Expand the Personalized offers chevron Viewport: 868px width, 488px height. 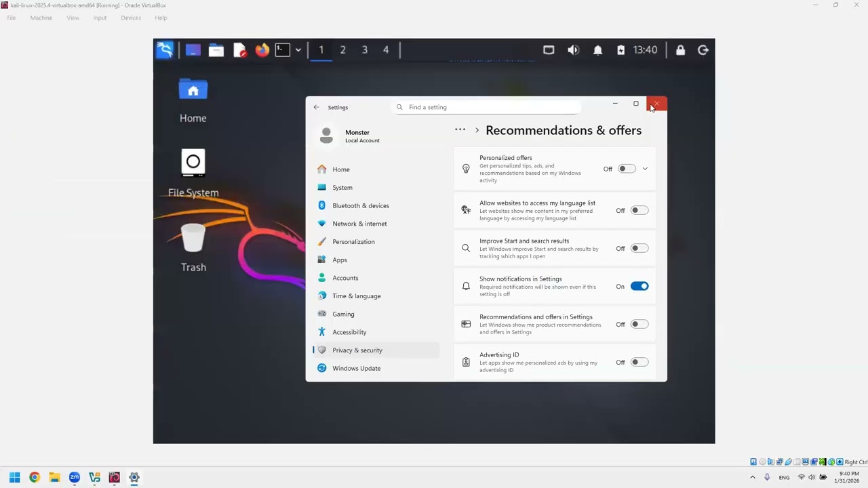coord(645,169)
